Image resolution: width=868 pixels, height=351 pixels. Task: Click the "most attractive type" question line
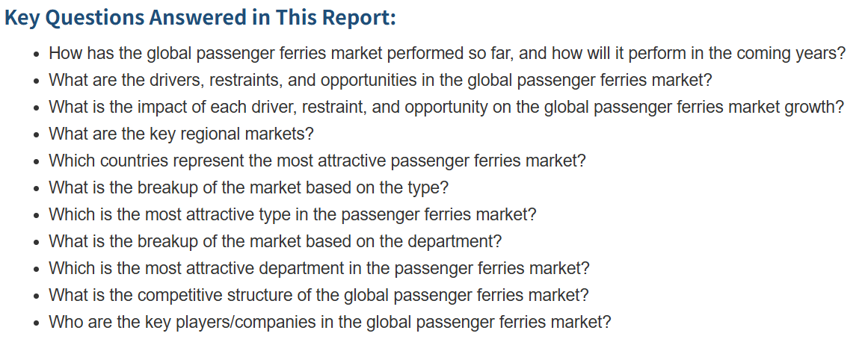[292, 215]
